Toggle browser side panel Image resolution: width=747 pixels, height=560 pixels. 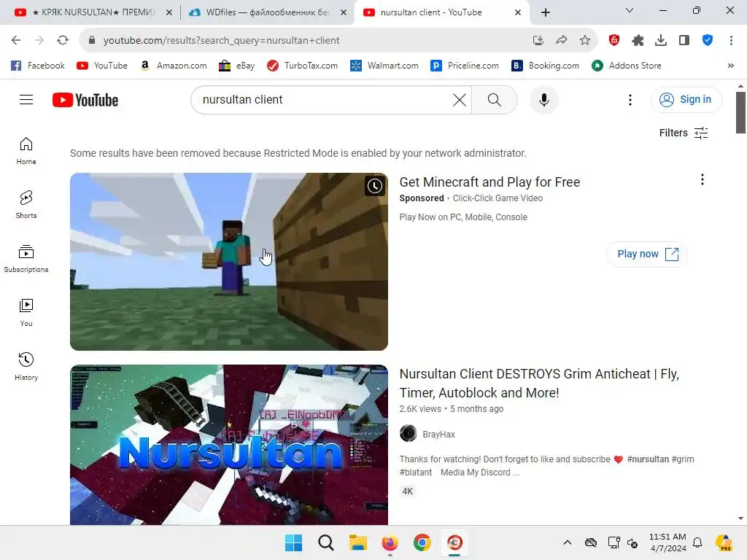(x=684, y=41)
